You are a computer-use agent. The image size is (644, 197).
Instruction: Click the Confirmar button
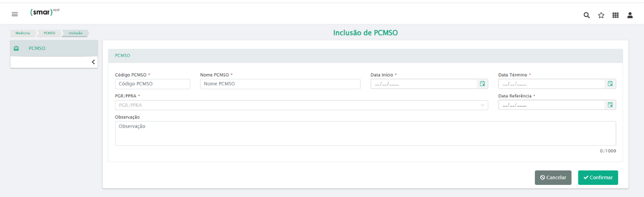[598, 177]
